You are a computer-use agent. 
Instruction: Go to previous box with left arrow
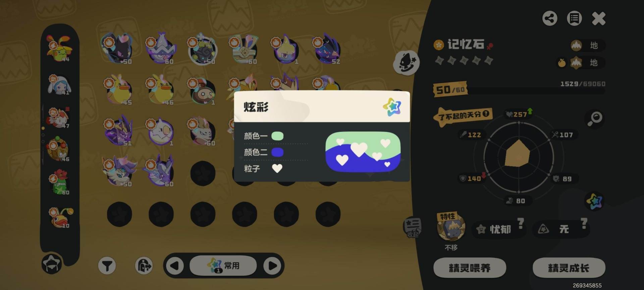pyautogui.click(x=175, y=266)
